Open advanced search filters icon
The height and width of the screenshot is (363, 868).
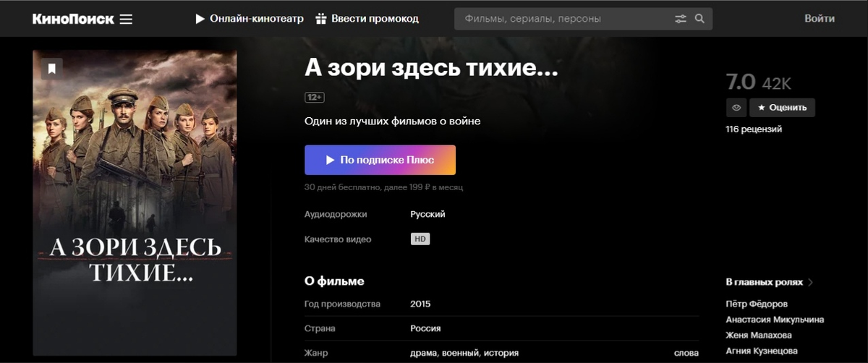click(681, 19)
